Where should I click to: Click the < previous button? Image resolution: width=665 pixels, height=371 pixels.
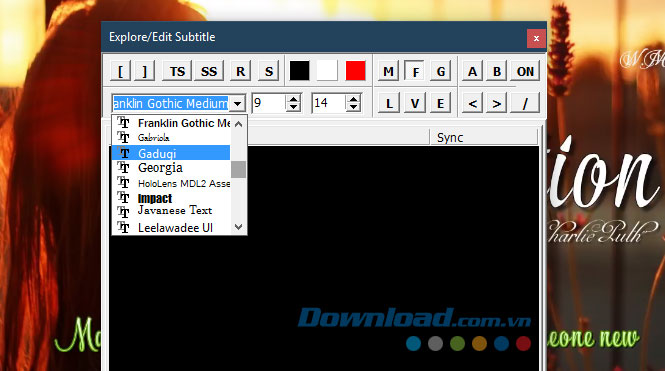click(x=472, y=103)
